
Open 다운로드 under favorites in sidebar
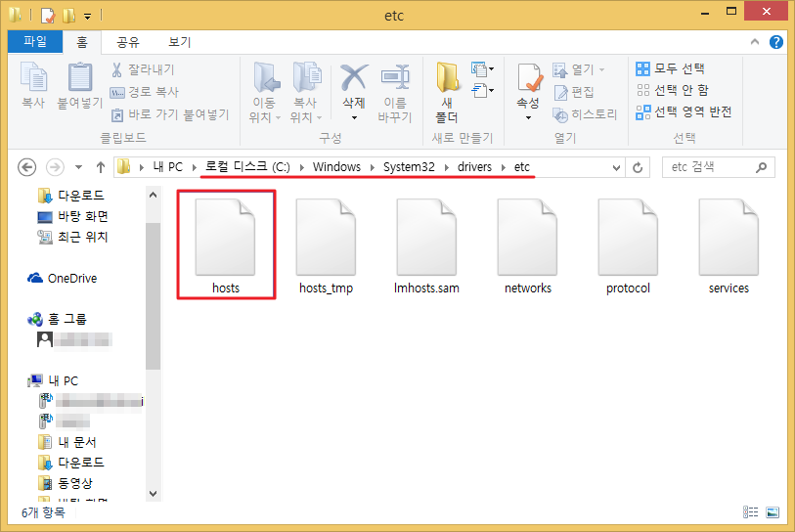pos(71,196)
